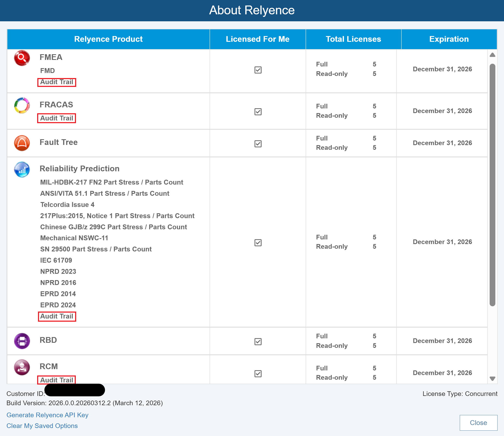The width and height of the screenshot is (504, 436).
Task: Click the red FMEA magnifier icon
Action: 22,58
